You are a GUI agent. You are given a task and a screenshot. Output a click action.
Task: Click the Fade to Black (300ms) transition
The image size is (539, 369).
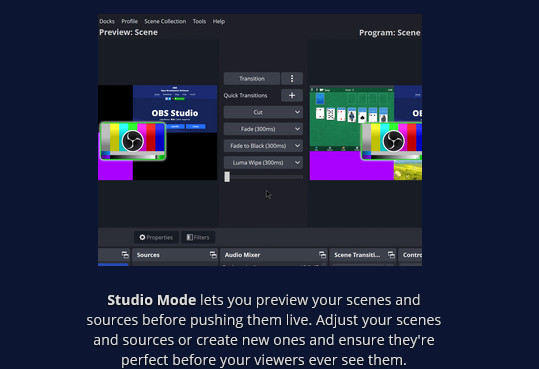click(258, 146)
